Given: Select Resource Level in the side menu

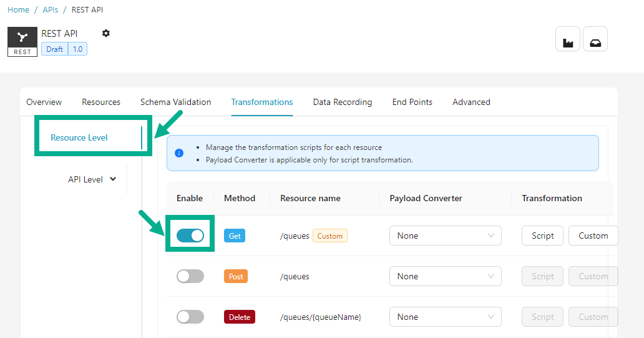Looking at the screenshot, I should (79, 137).
